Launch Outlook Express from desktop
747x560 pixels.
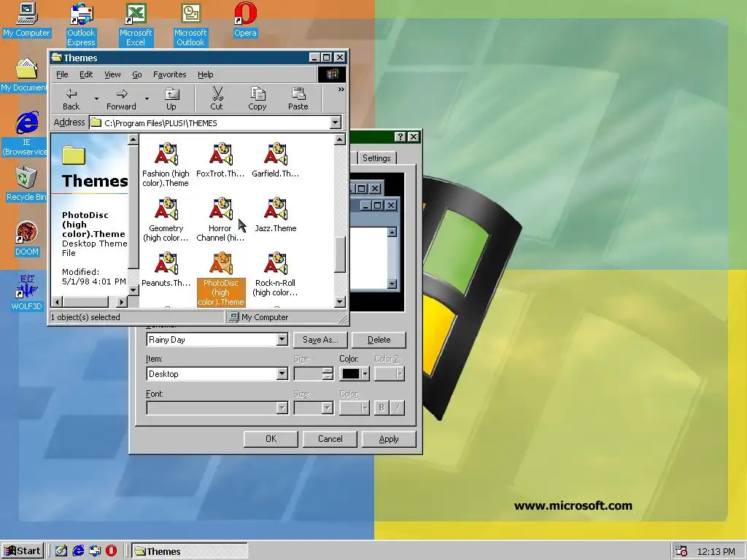(x=81, y=24)
